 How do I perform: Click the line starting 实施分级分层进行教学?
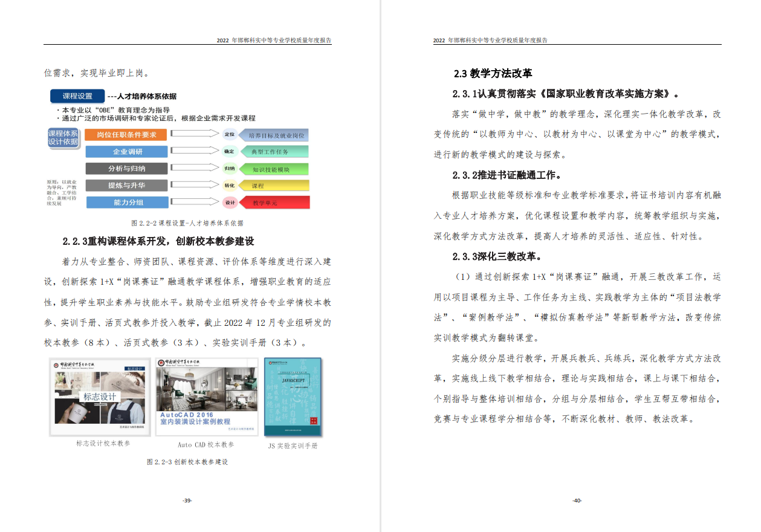pyautogui.click(x=586, y=358)
